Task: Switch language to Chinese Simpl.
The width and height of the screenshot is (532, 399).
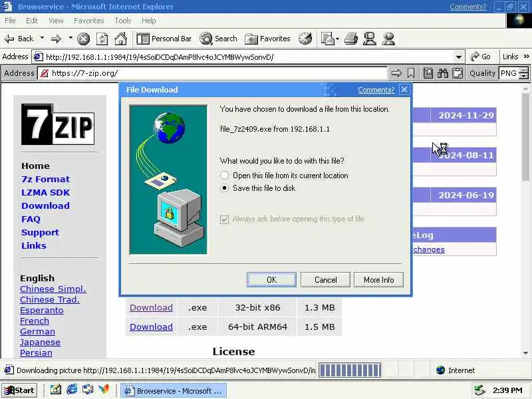Action: [53, 289]
